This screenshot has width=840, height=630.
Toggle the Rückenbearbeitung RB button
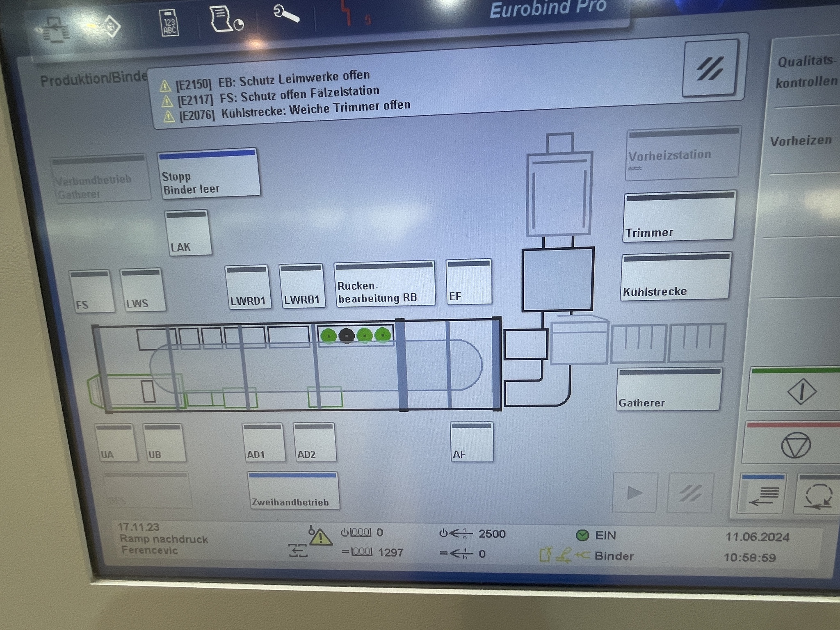pyautogui.click(x=384, y=283)
